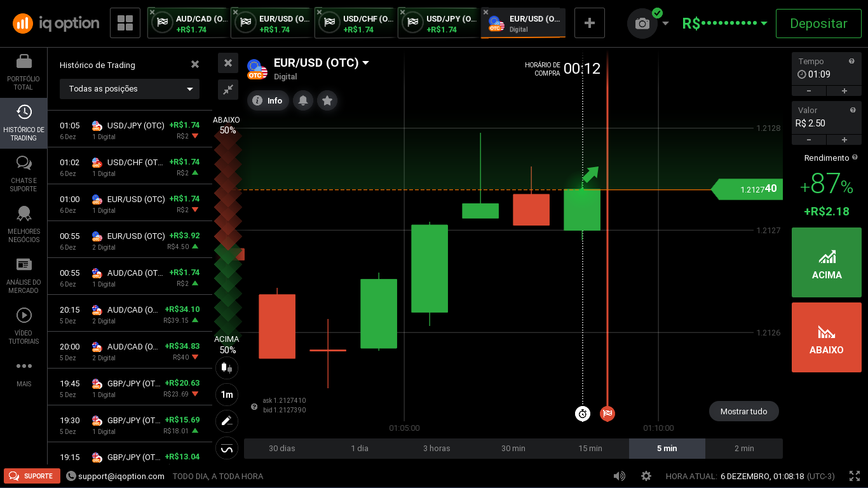Screen dimensions: 868x488
Task: Click the Suporte button
Action: 32,476
